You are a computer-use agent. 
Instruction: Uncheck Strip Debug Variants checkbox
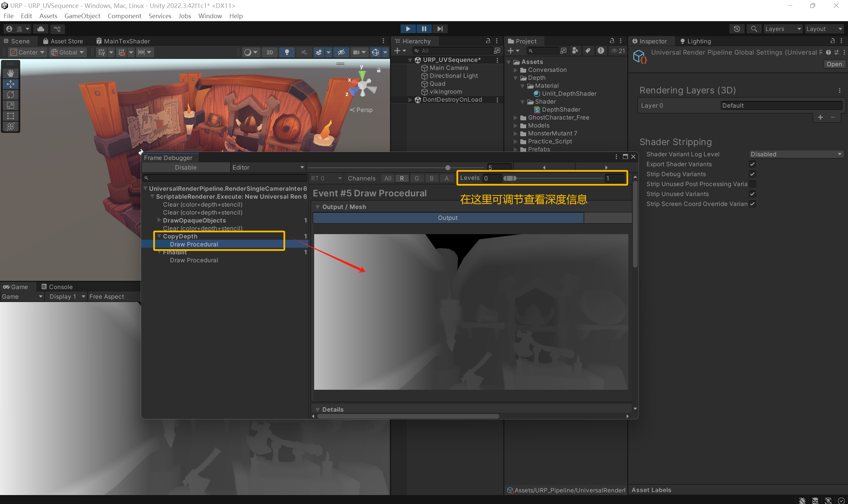point(752,174)
